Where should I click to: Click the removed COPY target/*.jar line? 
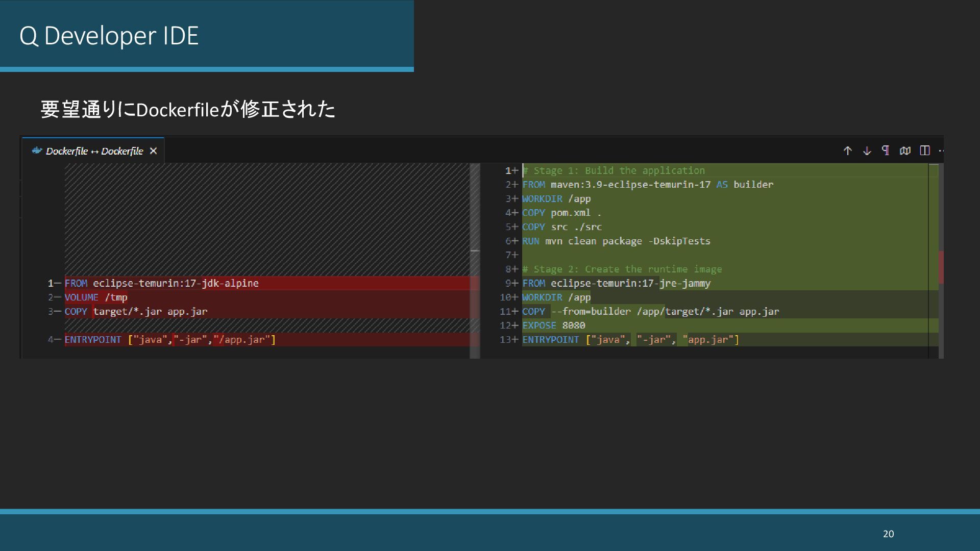pyautogui.click(x=136, y=312)
